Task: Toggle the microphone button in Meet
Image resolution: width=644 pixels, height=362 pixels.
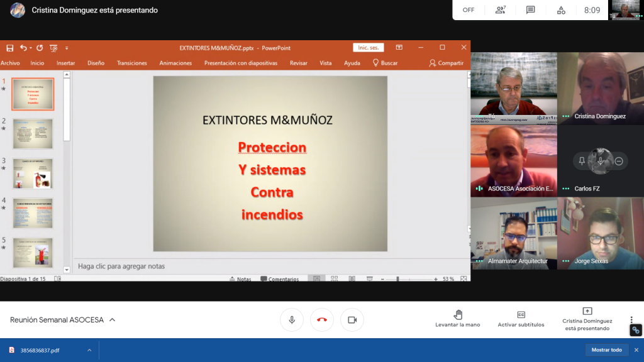Action: (x=292, y=320)
